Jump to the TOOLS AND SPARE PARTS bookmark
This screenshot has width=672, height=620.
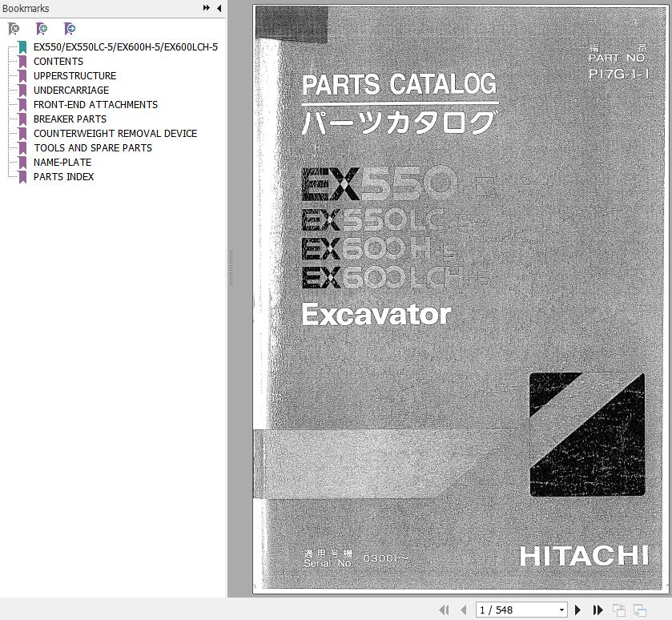[x=93, y=148]
